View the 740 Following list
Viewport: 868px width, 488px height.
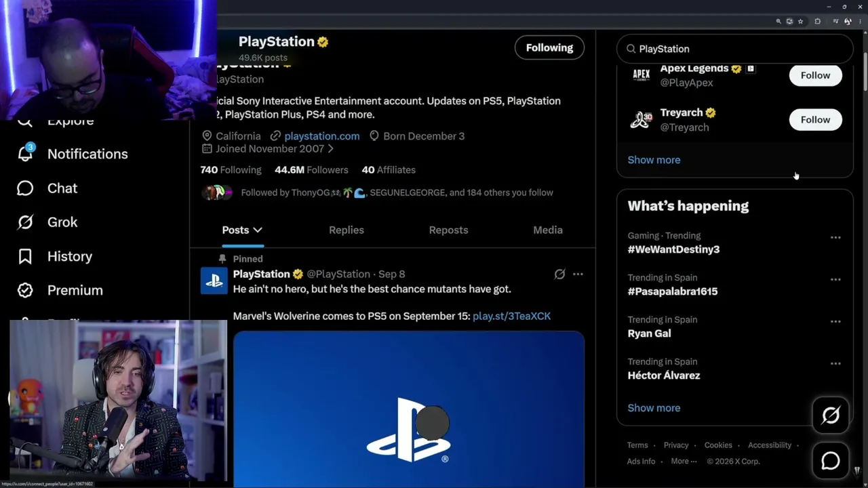(x=231, y=169)
